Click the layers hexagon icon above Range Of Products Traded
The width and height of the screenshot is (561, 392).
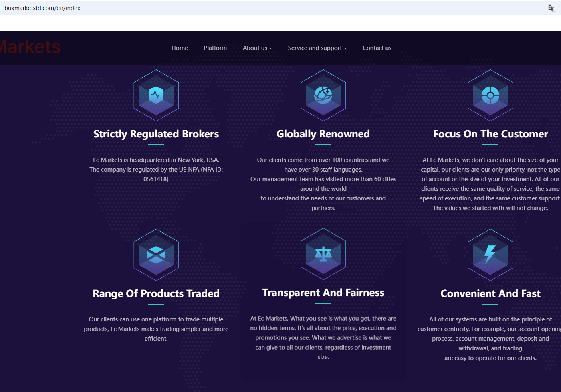(156, 255)
